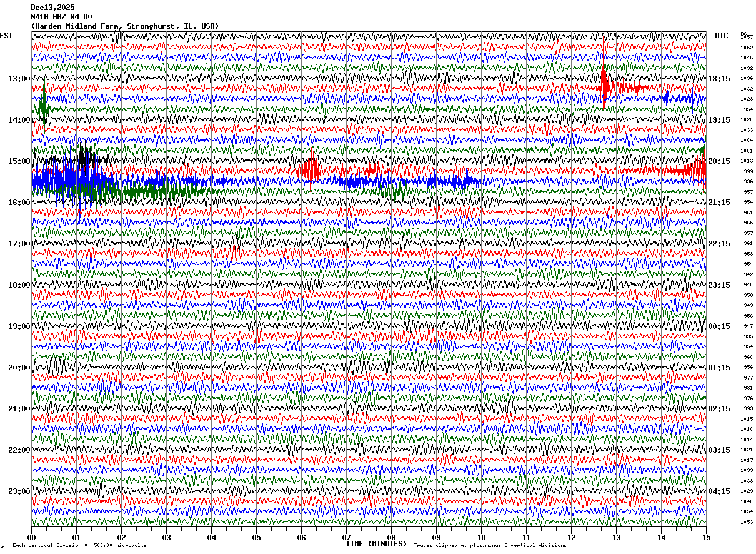Select the 20:00 EST time label
Viewport: 756px width, 554px height.
pyautogui.click(x=19, y=368)
